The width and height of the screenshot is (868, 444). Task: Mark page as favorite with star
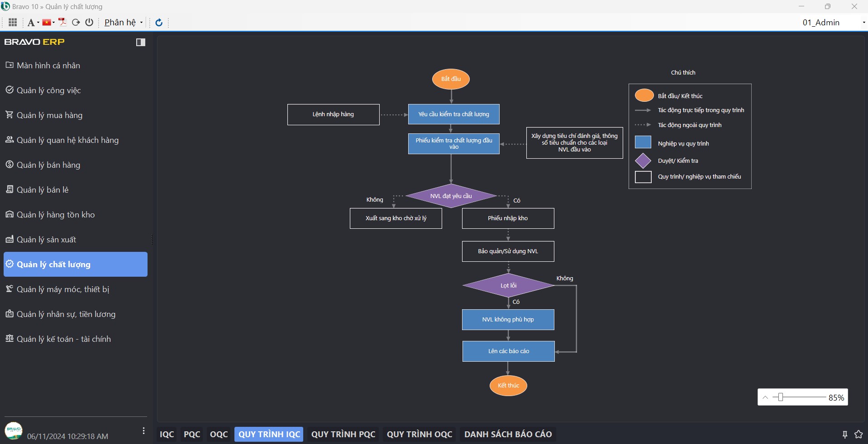pos(858,435)
